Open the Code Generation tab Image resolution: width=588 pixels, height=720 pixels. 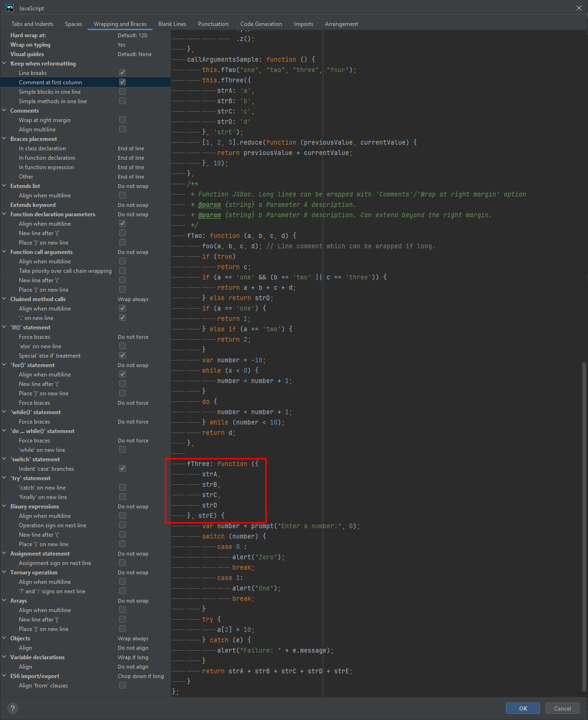261,24
